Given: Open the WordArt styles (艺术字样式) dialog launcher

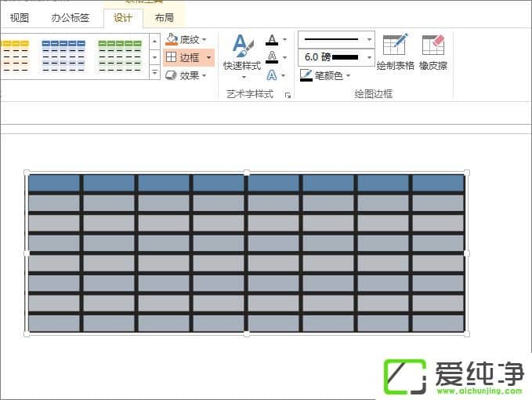Looking at the screenshot, I should click(x=288, y=95).
